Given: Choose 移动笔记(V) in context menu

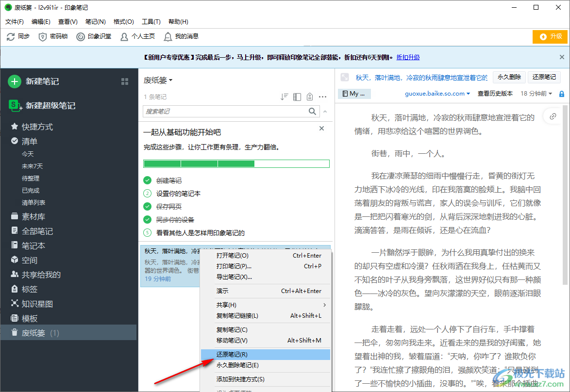Looking at the screenshot, I should [266, 341].
